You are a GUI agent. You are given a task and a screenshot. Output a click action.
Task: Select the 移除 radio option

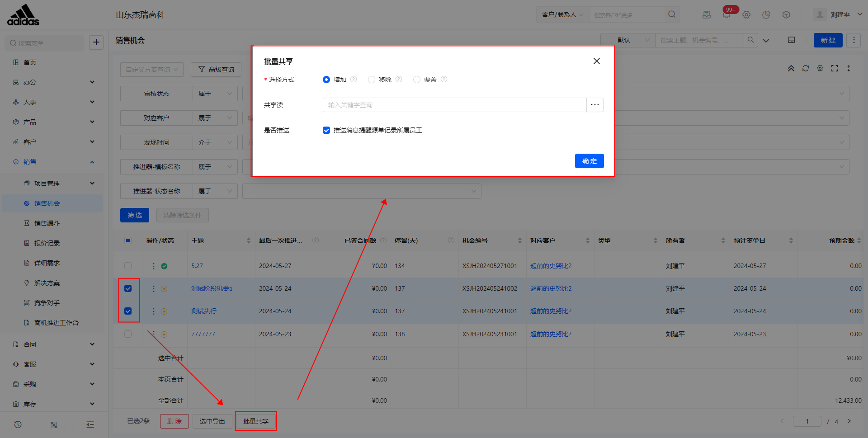pos(372,80)
